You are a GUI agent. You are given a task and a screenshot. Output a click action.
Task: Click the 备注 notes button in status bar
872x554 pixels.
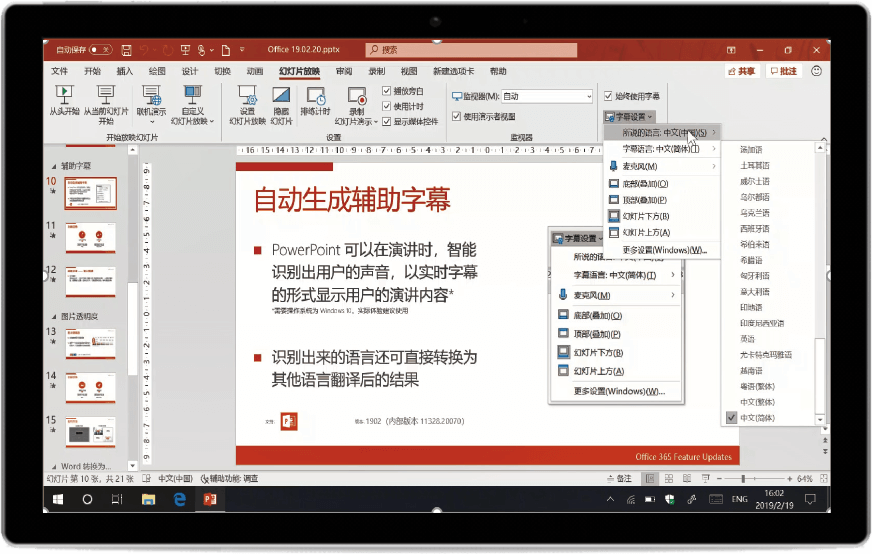tap(620, 478)
